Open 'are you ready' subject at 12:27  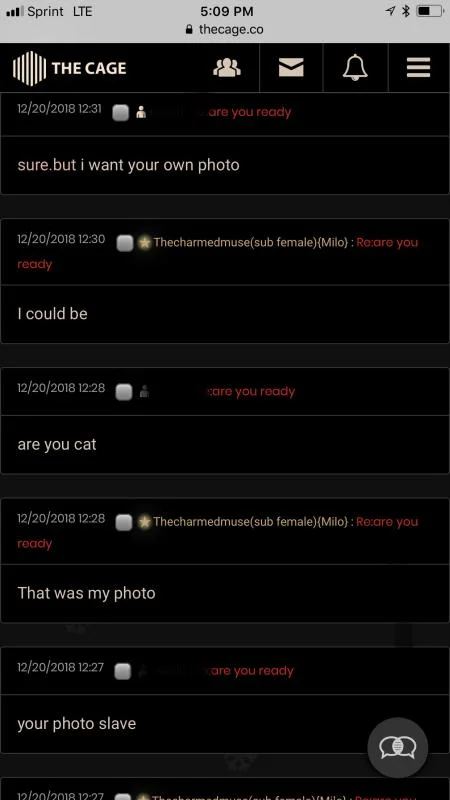click(251, 671)
